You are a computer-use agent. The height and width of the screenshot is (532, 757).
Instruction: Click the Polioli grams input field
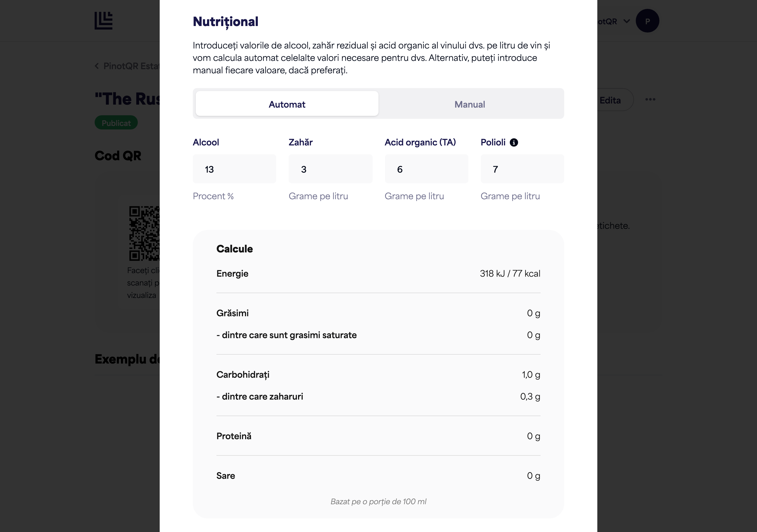click(x=522, y=169)
